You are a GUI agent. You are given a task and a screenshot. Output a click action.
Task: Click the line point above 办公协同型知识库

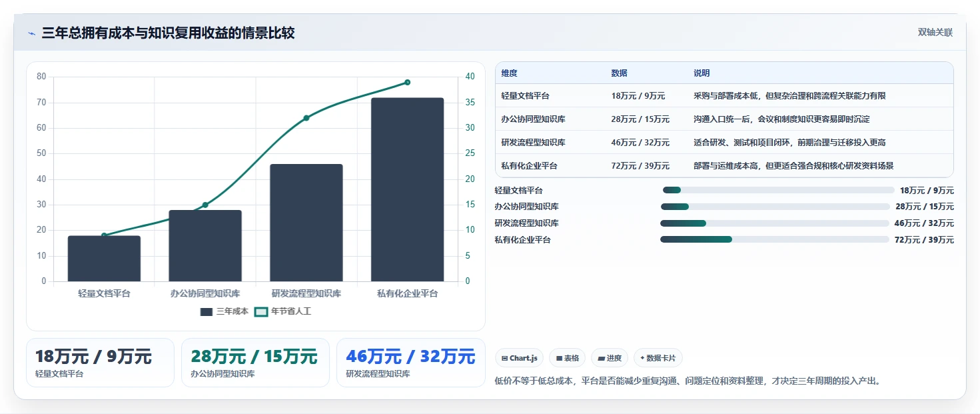click(x=205, y=205)
